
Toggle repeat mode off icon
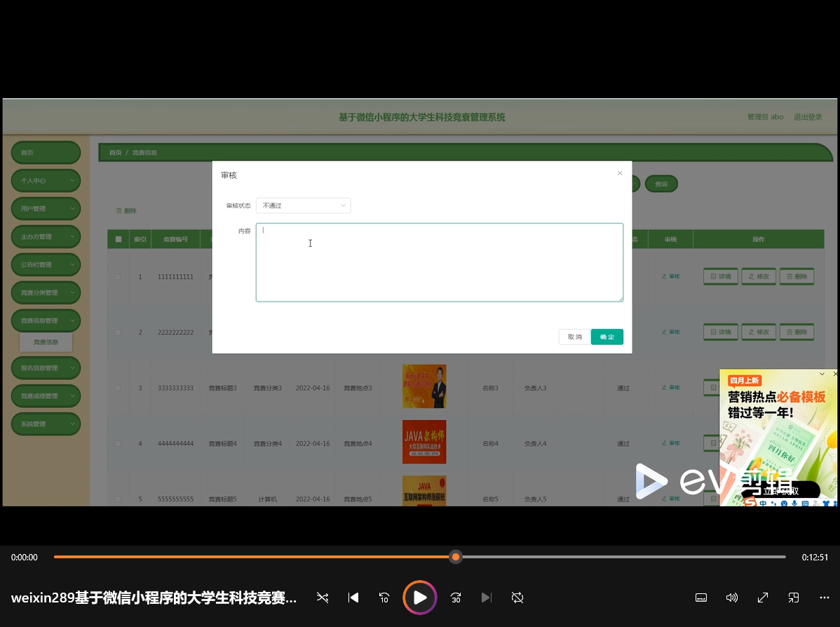(517, 598)
